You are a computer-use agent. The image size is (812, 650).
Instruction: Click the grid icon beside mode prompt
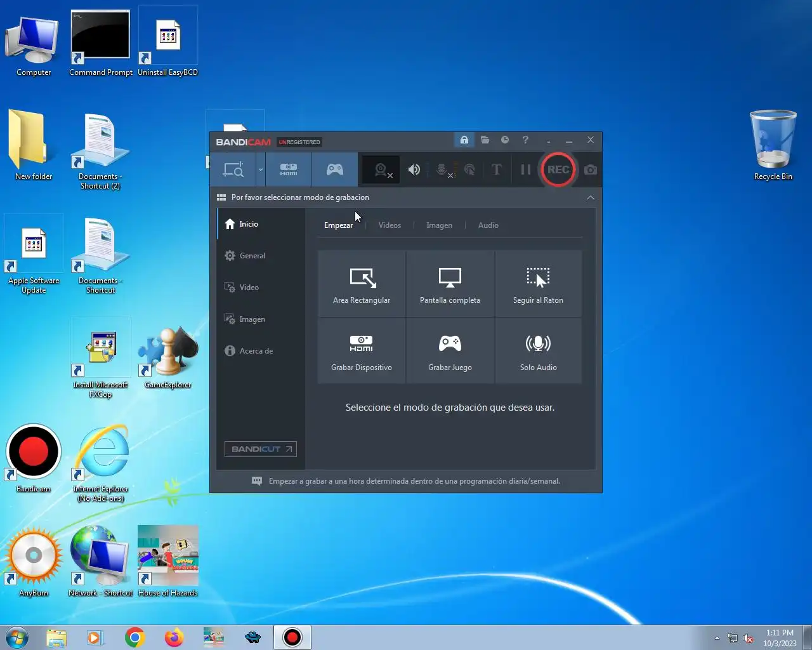pyautogui.click(x=221, y=197)
